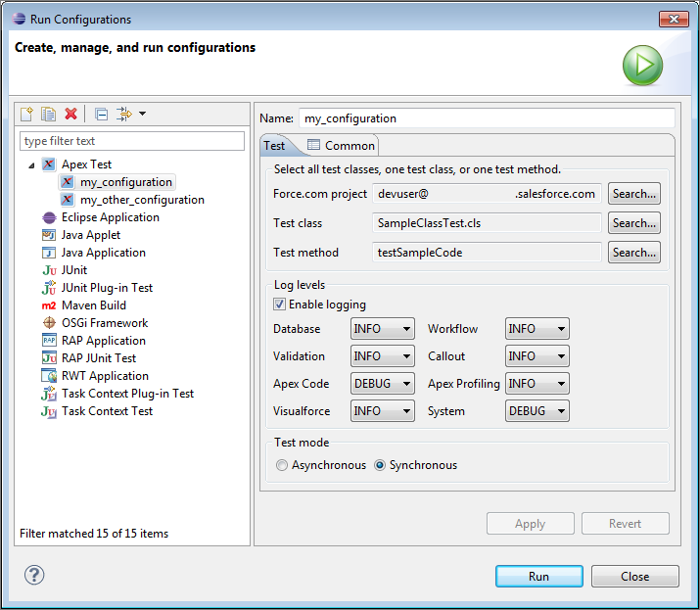Click the Revert button

pyautogui.click(x=625, y=524)
